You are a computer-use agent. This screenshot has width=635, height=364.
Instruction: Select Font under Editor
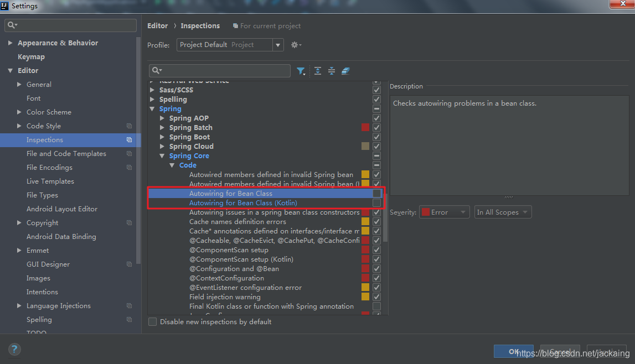[34, 98]
